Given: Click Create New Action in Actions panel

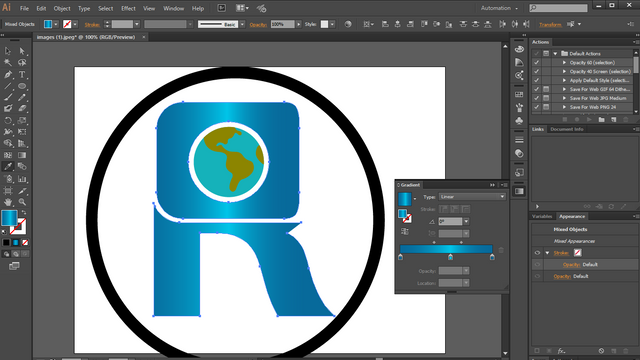Looking at the screenshot, I should coord(613,120).
